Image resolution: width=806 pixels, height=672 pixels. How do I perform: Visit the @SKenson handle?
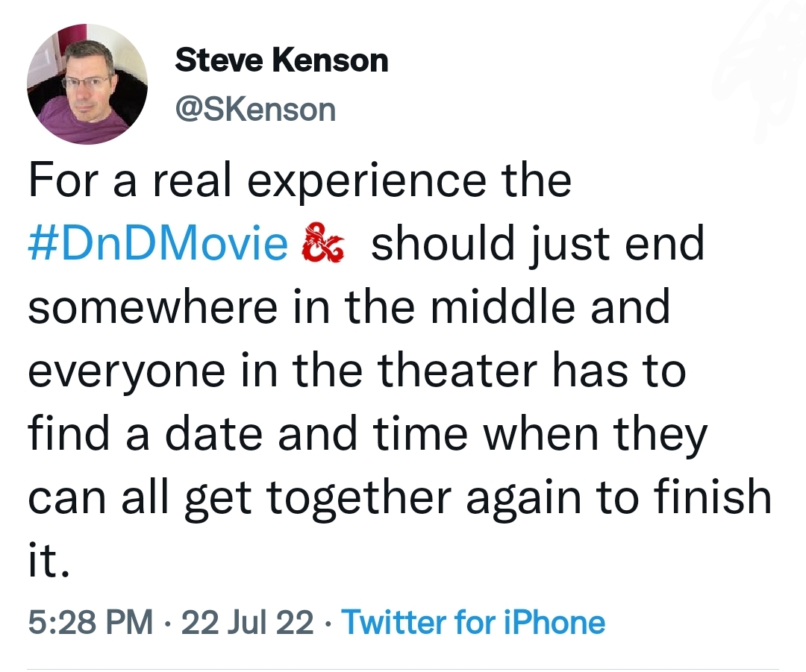pyautogui.click(x=255, y=110)
